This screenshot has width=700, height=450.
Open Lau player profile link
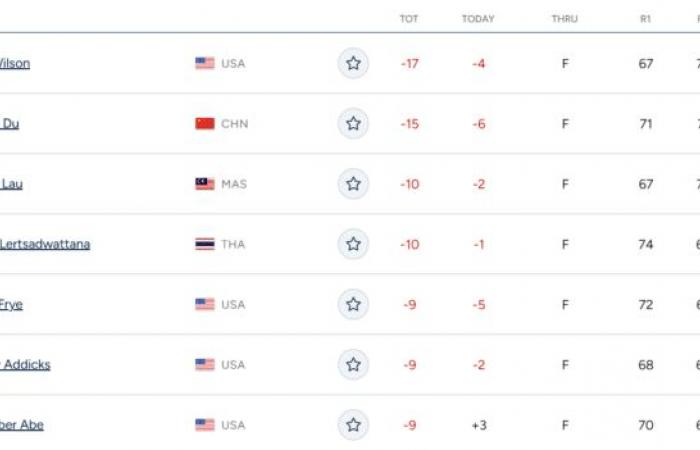point(11,184)
